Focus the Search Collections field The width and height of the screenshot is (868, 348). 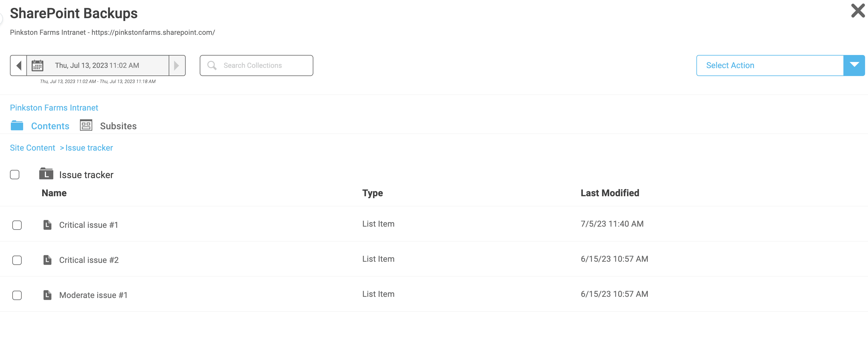(x=256, y=65)
